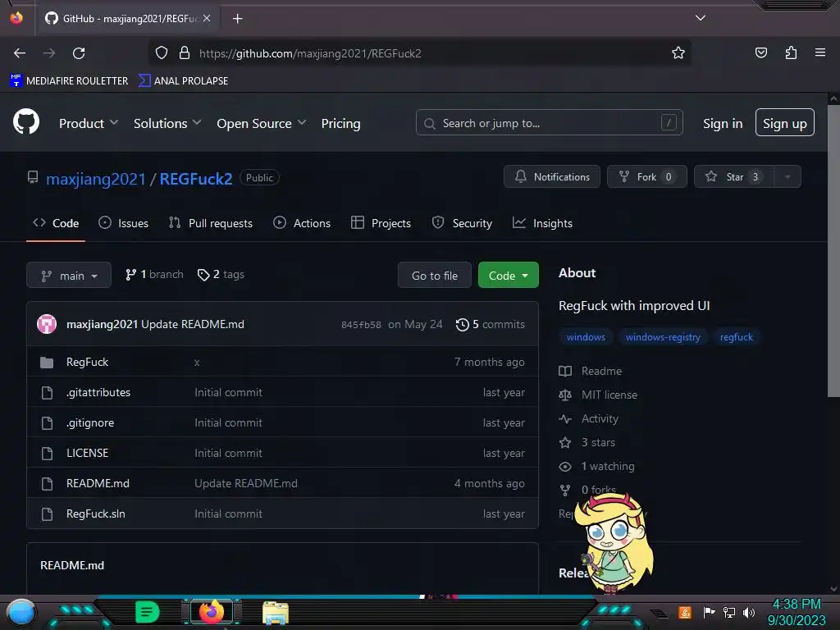The image size is (840, 630).
Task: Expand the Open Source menu
Action: tap(262, 123)
